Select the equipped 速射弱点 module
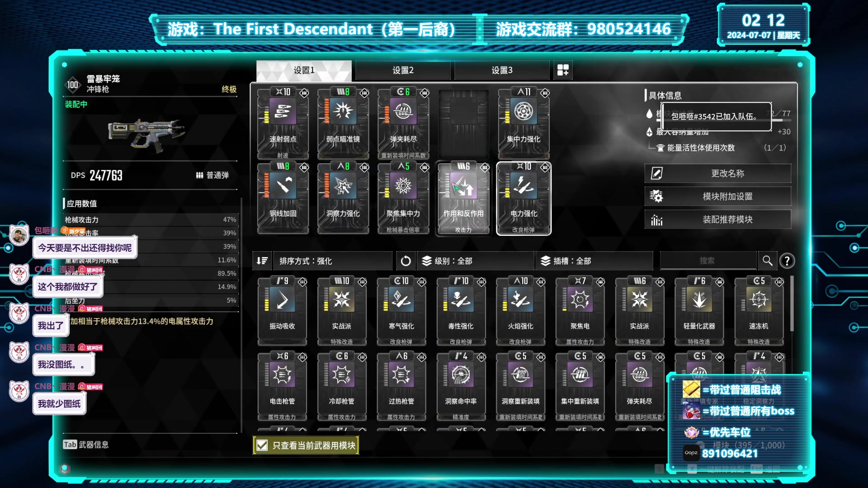The image size is (868, 488). (x=283, y=123)
